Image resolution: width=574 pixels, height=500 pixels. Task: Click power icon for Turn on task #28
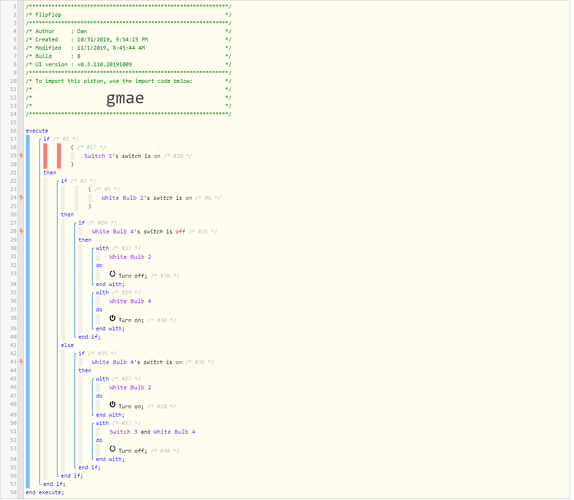pyautogui.click(x=112, y=404)
